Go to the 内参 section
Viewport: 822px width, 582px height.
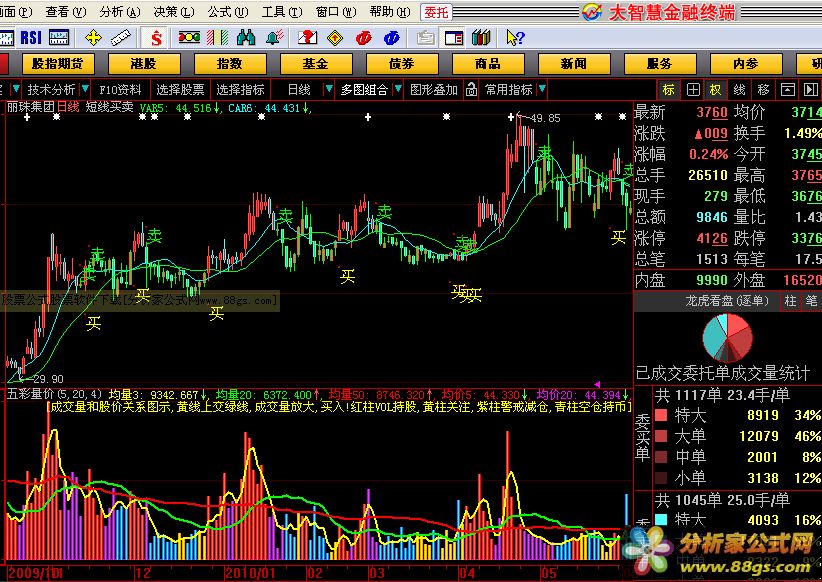tap(746, 64)
